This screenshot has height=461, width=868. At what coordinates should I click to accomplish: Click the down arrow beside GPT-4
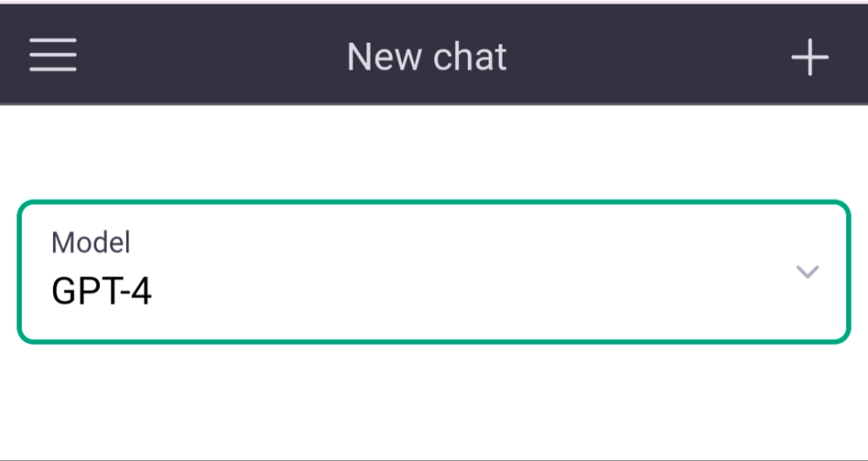pyautogui.click(x=807, y=272)
